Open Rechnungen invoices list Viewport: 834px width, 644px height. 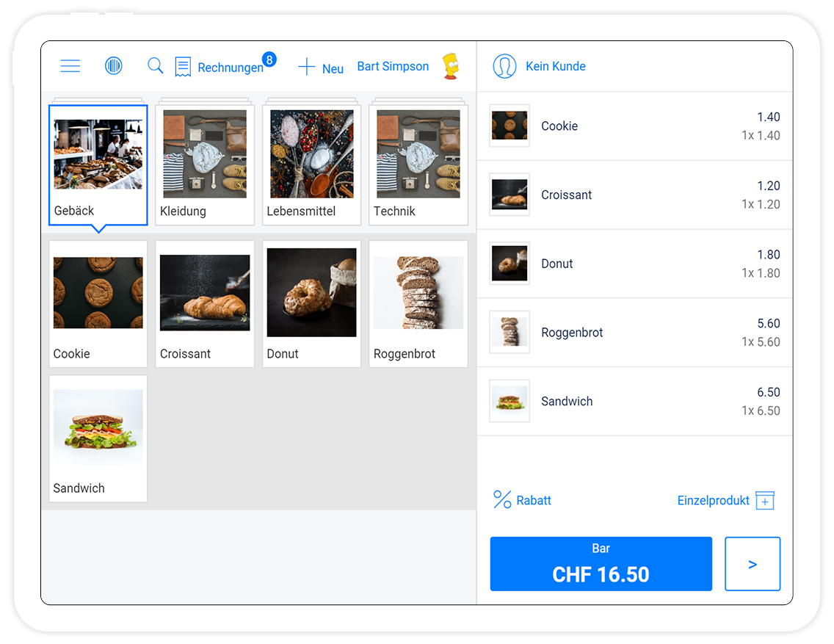tap(220, 68)
